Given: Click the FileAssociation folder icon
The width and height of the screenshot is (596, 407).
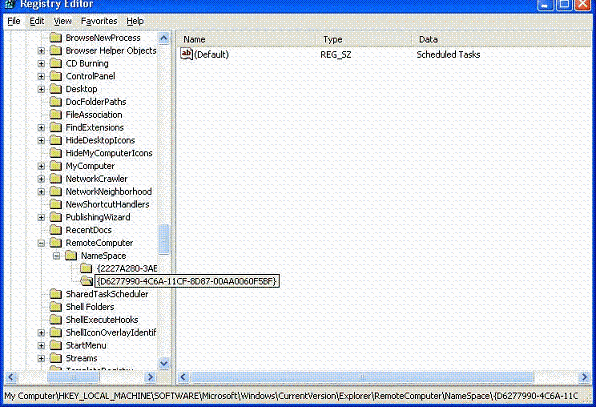Looking at the screenshot, I should (56, 114).
